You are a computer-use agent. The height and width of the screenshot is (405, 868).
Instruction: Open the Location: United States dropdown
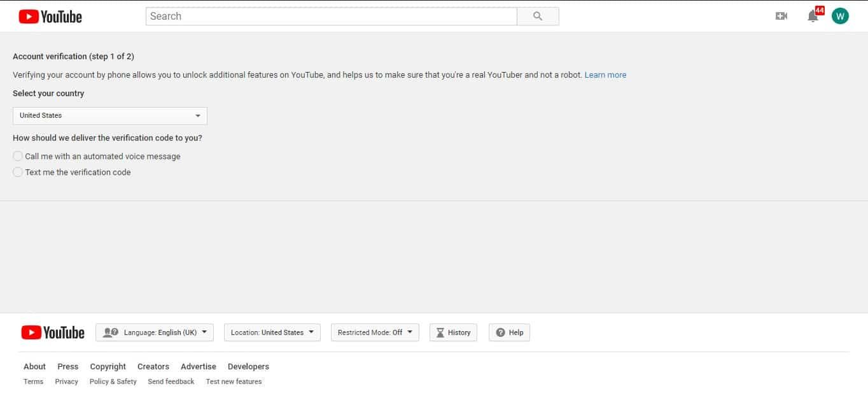click(x=272, y=332)
